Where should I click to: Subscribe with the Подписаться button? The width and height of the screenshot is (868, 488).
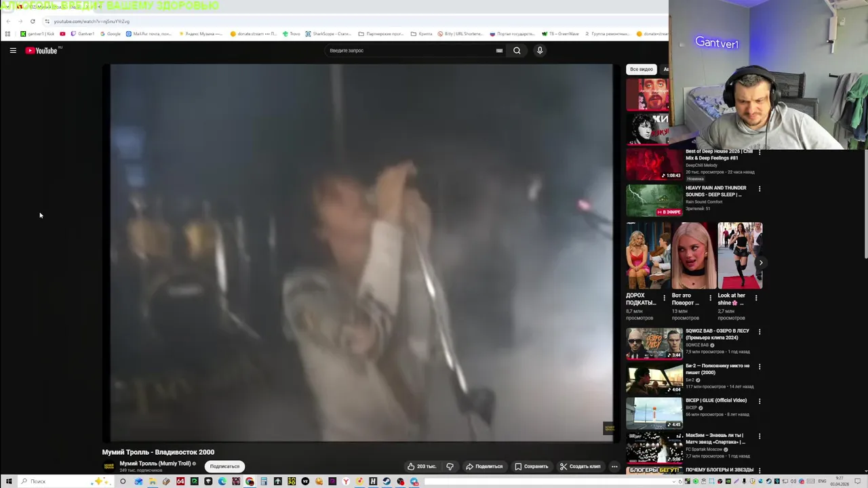click(224, 466)
